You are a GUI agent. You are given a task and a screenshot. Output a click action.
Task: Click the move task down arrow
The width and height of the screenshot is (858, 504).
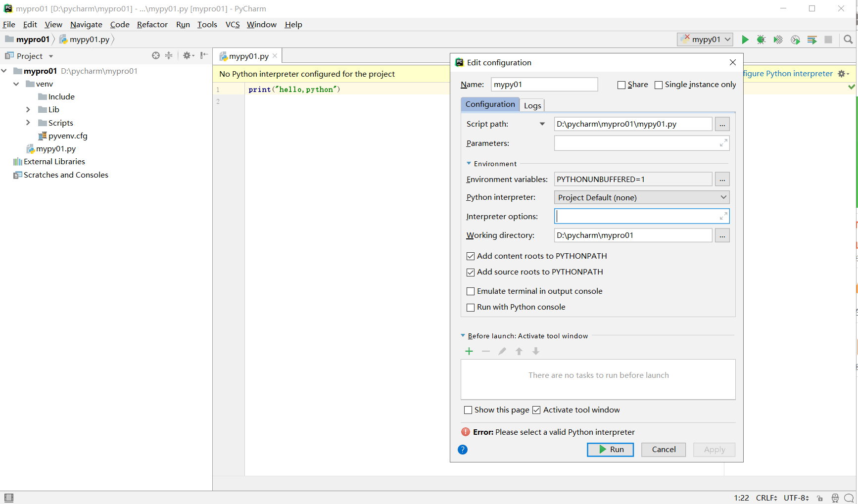pos(536,351)
